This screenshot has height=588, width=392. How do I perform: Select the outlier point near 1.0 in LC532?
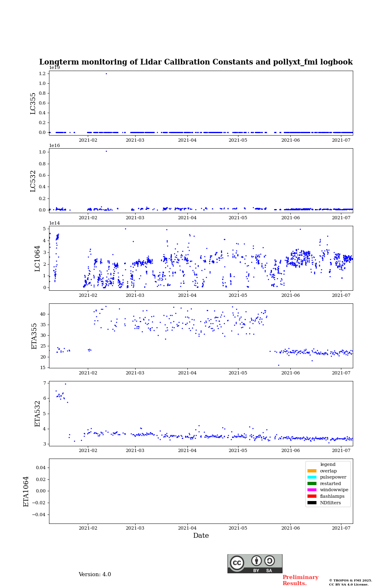106,151
